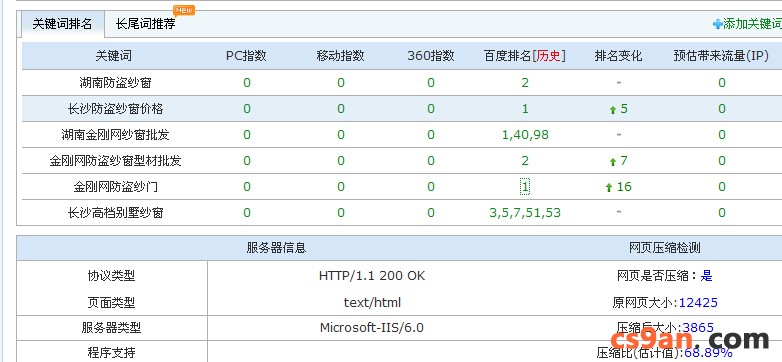
Task: Click the plus icon beside 添加关键词
Action: (x=717, y=24)
